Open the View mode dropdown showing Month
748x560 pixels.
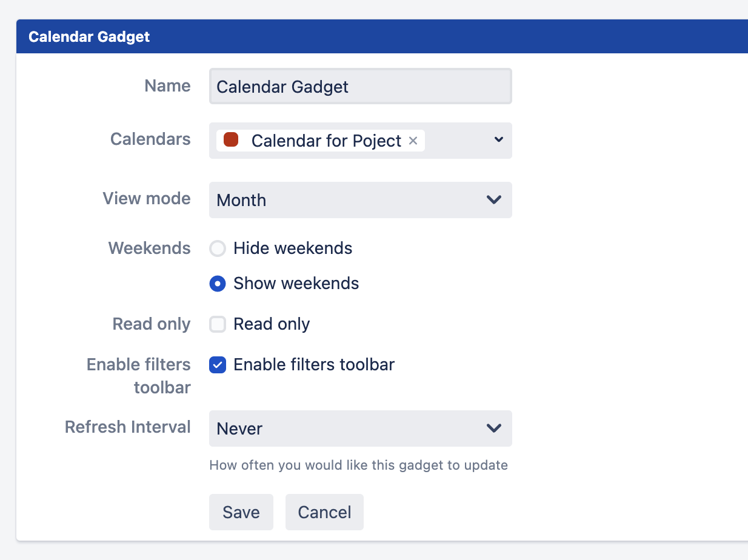click(360, 200)
